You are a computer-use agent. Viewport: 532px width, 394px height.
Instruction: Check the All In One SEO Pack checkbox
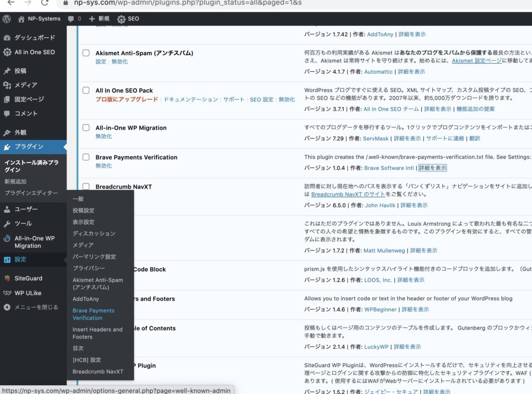(x=86, y=90)
